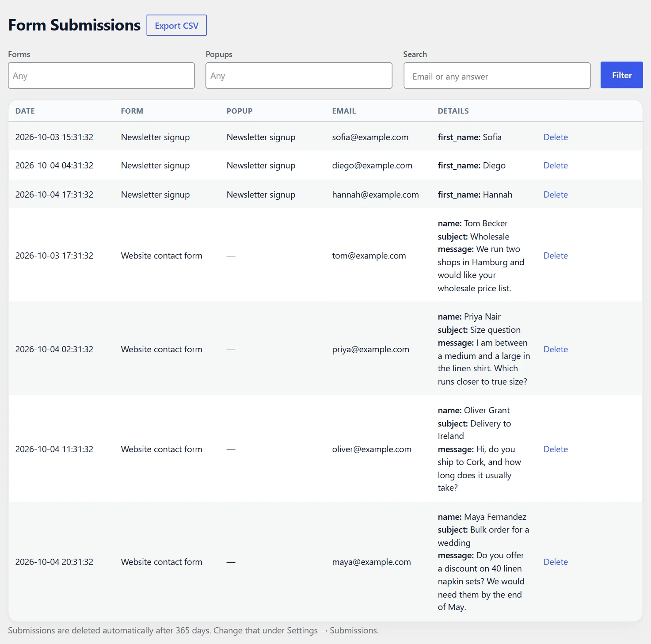Select the DETAILS column header
Image resolution: width=651 pixels, height=644 pixels.
tap(453, 111)
